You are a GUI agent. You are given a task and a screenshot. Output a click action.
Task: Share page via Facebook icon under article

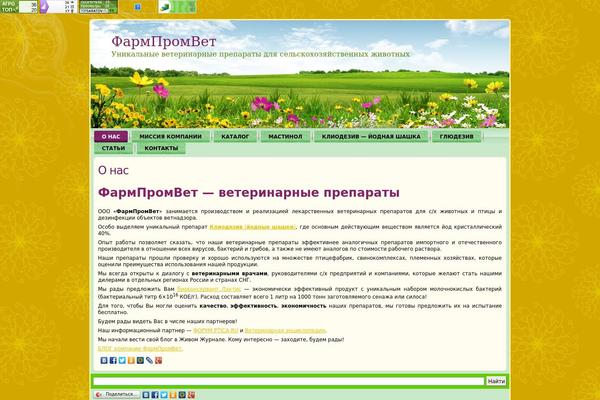[x=113, y=360]
